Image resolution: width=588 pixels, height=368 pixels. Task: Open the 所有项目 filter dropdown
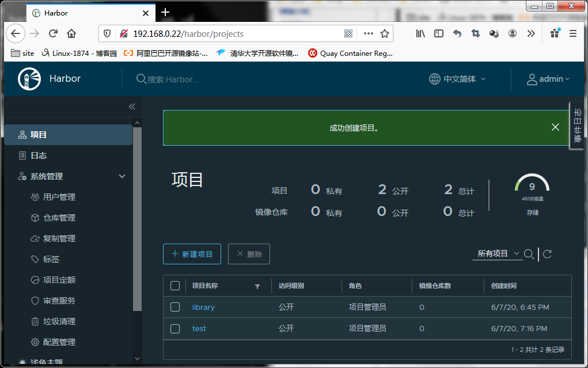pos(498,254)
